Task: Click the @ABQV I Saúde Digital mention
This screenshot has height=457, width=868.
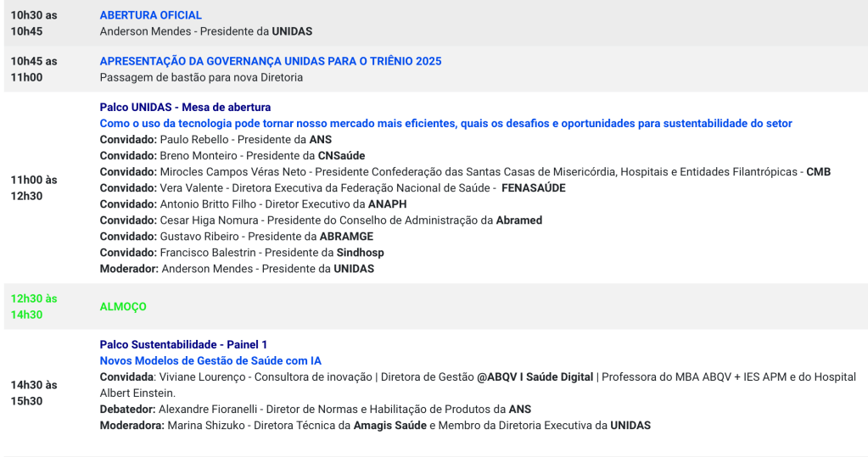Action: tap(535, 376)
